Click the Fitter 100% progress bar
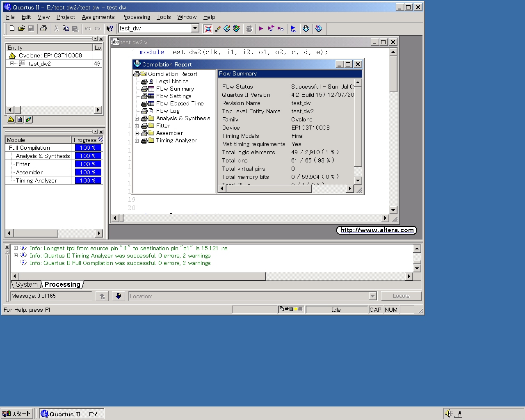 [x=88, y=164]
